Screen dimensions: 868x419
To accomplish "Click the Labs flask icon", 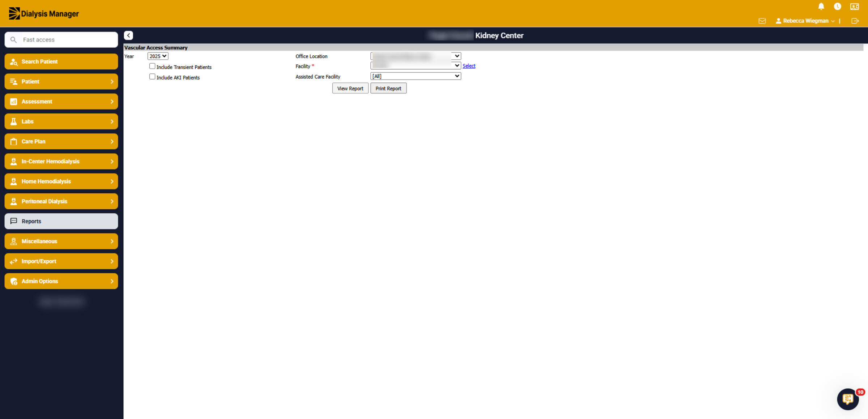I will pyautogui.click(x=14, y=121).
